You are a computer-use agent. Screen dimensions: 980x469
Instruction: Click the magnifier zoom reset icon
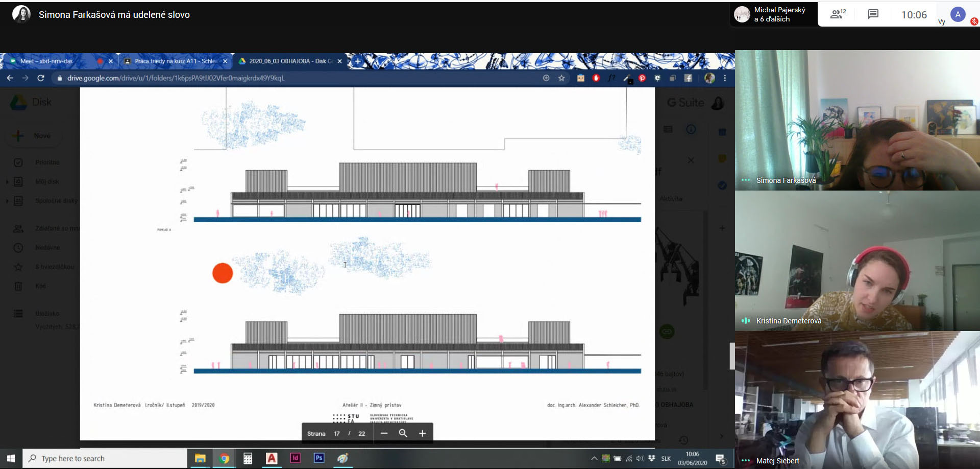[x=403, y=433]
